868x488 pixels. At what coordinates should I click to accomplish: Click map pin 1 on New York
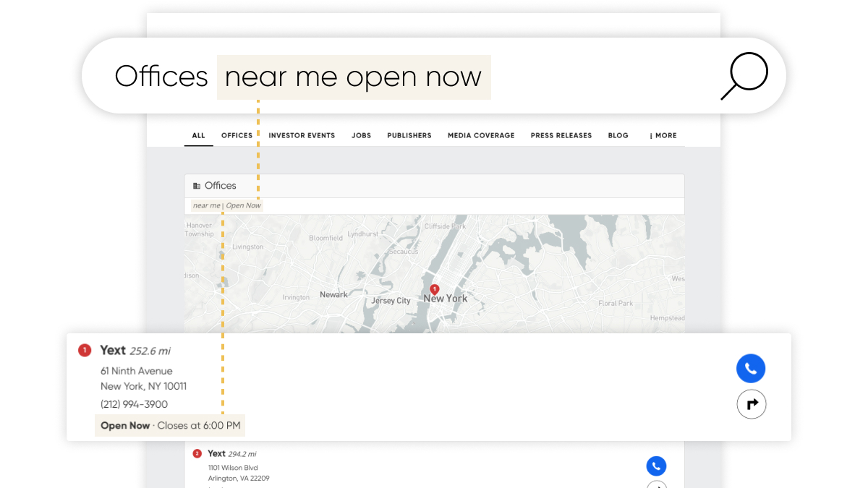point(435,289)
